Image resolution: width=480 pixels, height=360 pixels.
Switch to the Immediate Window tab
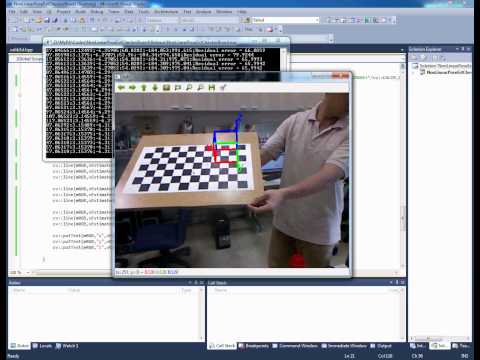[344, 346]
